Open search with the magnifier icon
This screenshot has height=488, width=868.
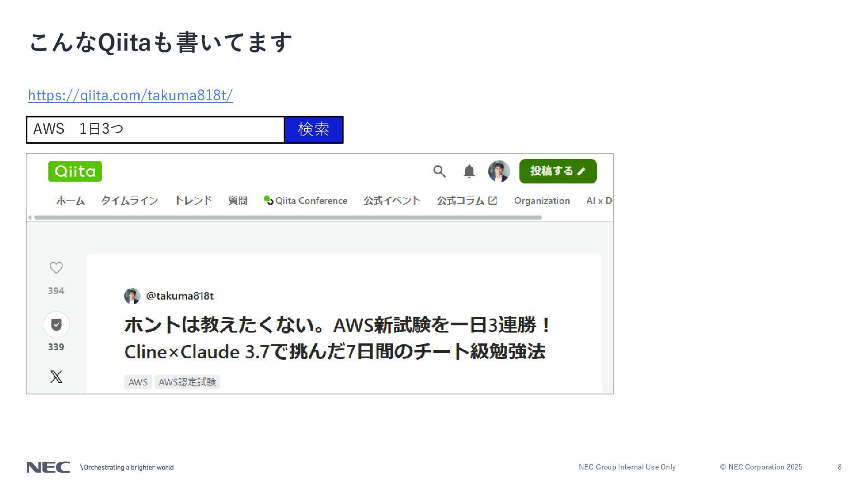(439, 171)
